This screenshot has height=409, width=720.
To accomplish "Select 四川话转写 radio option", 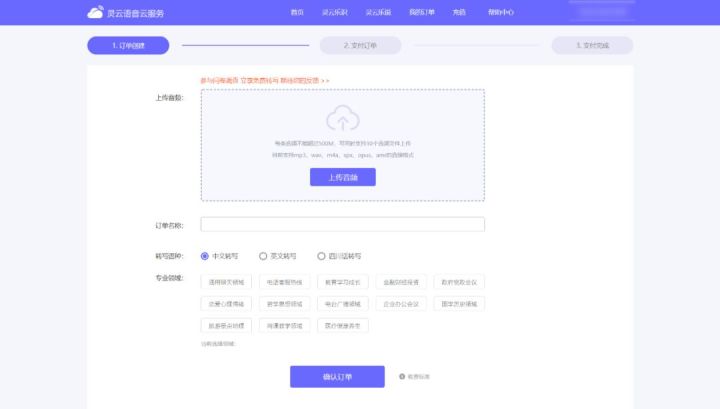I will click(x=321, y=256).
